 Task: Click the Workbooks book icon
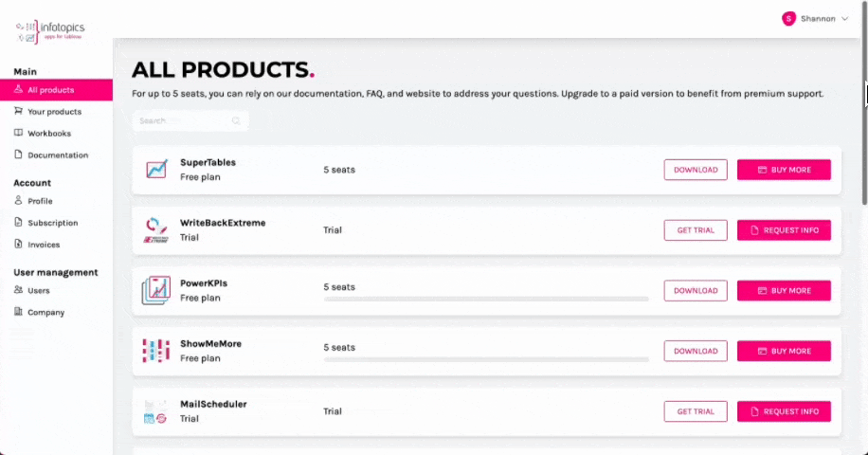point(18,133)
